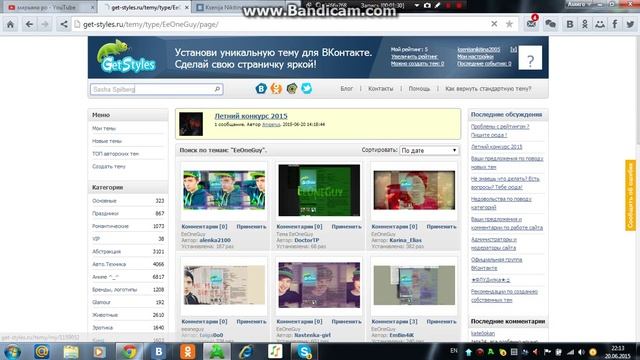Open the Karina_Ekas theme thumbnail
Image resolution: width=640 pixels, height=360 pixels.
point(414,190)
